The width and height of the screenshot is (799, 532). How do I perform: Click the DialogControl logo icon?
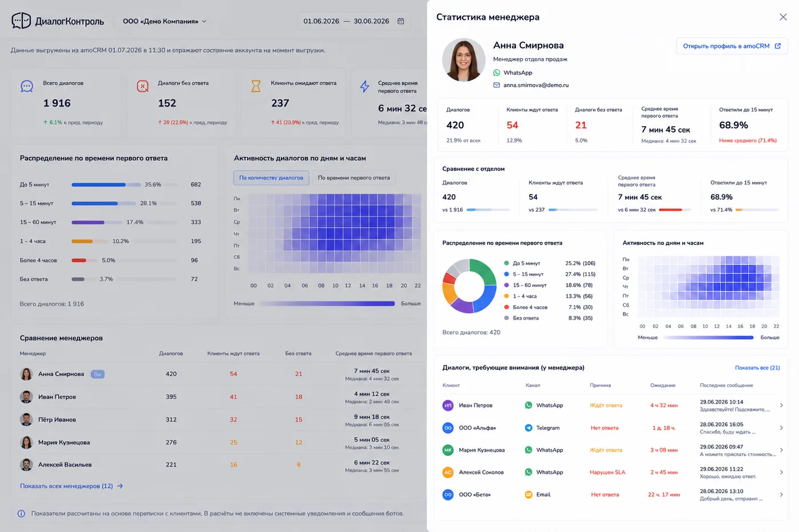(21, 21)
